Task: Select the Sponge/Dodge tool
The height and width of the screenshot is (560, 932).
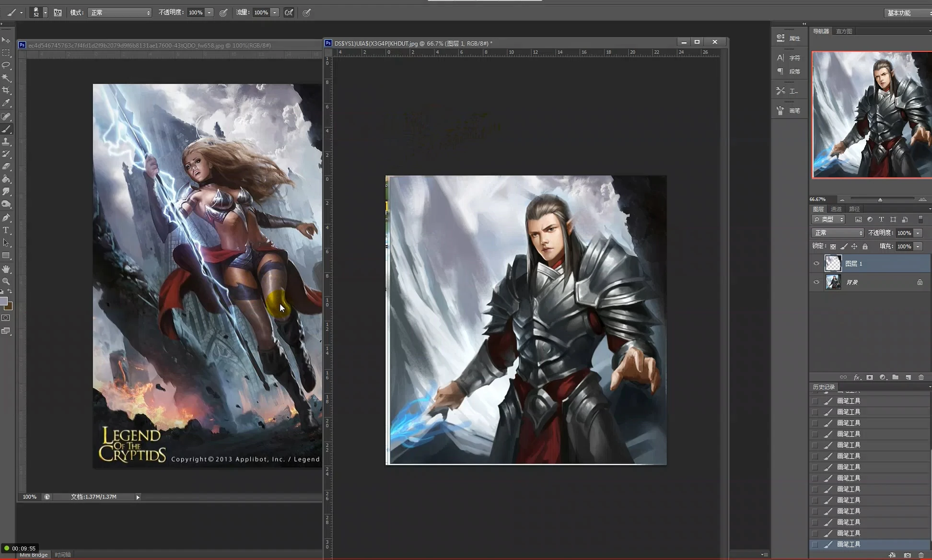Action: (6, 204)
